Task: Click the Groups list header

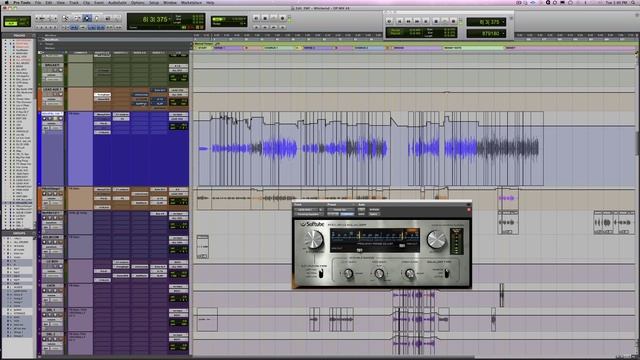Action: [x=19, y=233]
